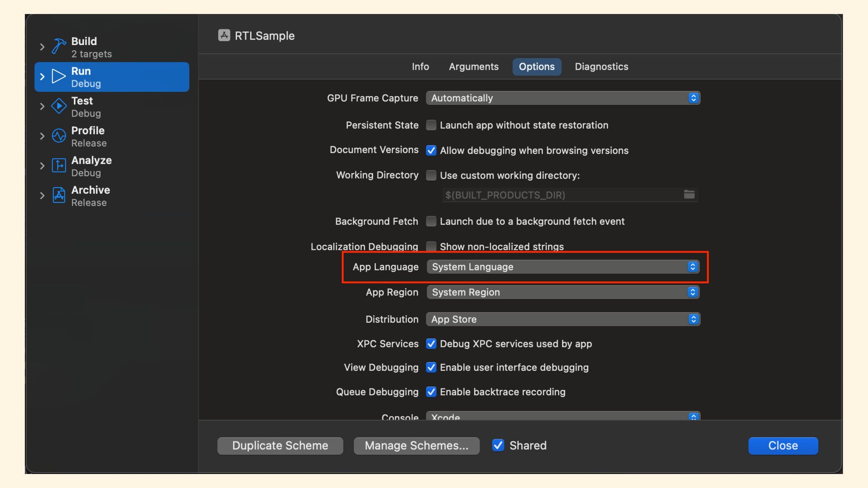Select Build 2 targets in sidebar
Screen dimensions: 868x488
pyautogui.click(x=112, y=47)
